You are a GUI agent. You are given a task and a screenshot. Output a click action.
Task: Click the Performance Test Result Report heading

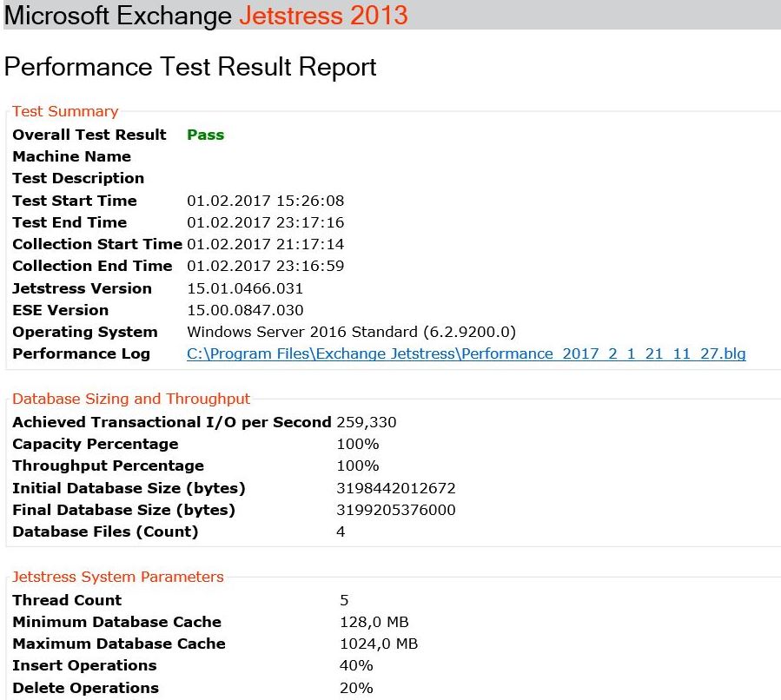coord(190,67)
